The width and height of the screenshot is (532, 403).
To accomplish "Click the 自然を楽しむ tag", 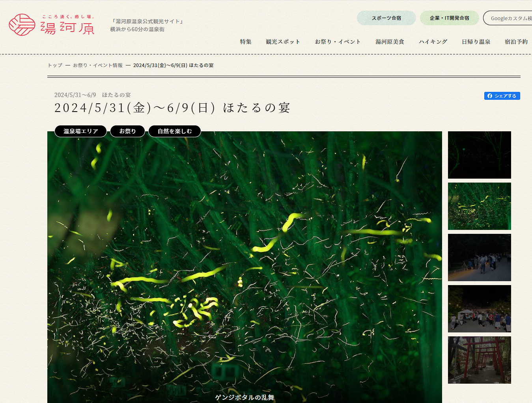I will click(x=175, y=131).
